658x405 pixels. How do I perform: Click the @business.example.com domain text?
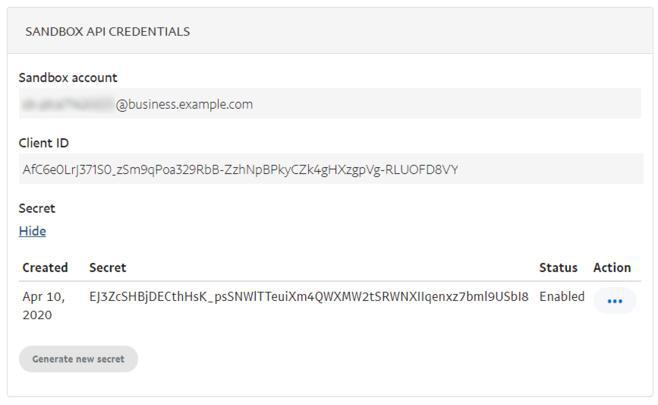(185, 104)
